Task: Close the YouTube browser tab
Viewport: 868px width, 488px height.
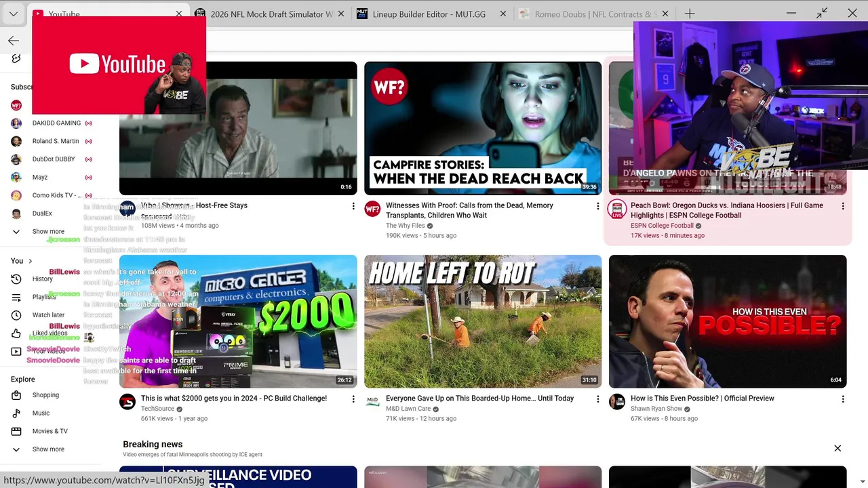Action: 179,14
